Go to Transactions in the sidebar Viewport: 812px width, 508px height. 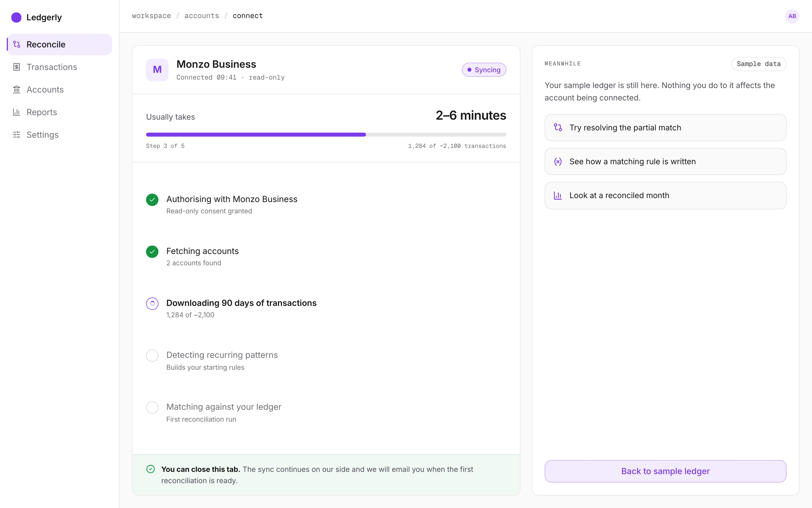tap(60, 67)
